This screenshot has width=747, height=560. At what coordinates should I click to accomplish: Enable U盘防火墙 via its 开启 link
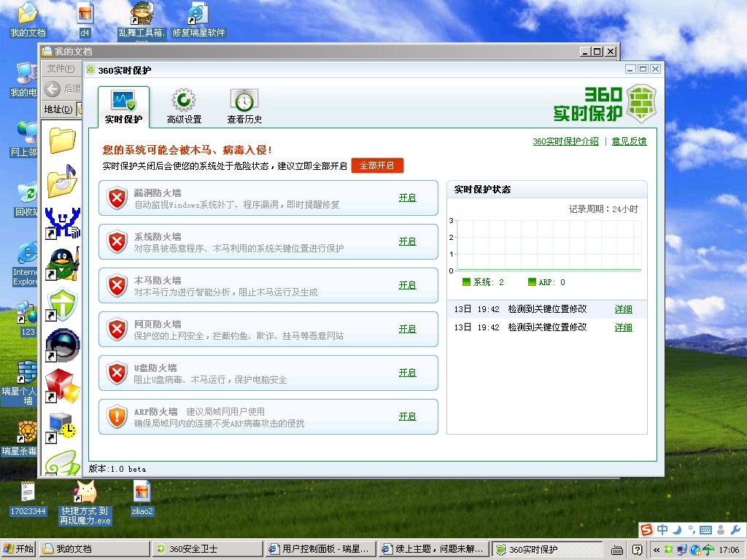(407, 373)
